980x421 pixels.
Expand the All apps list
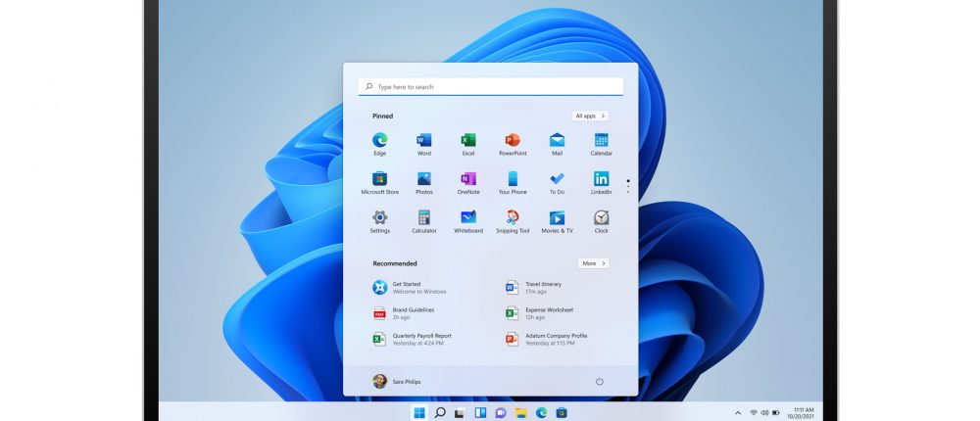pos(590,116)
